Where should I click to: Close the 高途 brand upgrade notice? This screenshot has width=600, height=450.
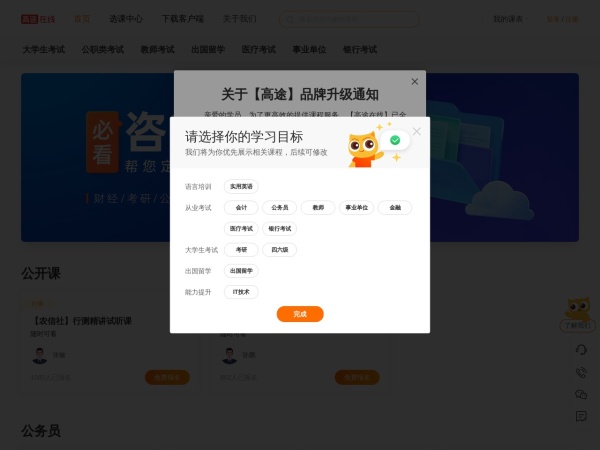(415, 82)
